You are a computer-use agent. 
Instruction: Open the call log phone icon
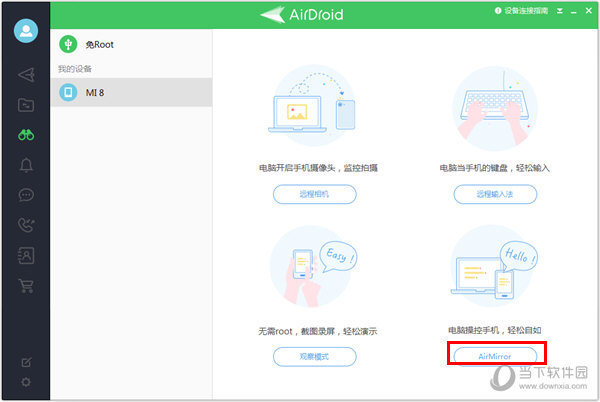[26, 225]
